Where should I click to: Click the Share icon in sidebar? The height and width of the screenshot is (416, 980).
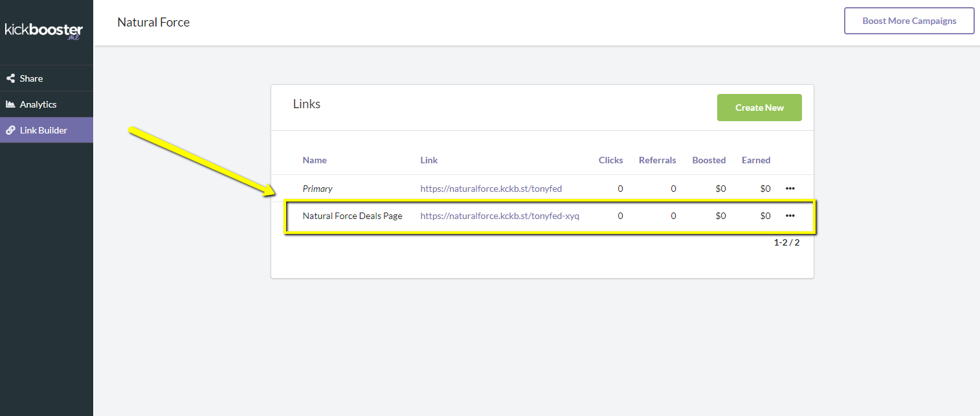tap(10, 78)
